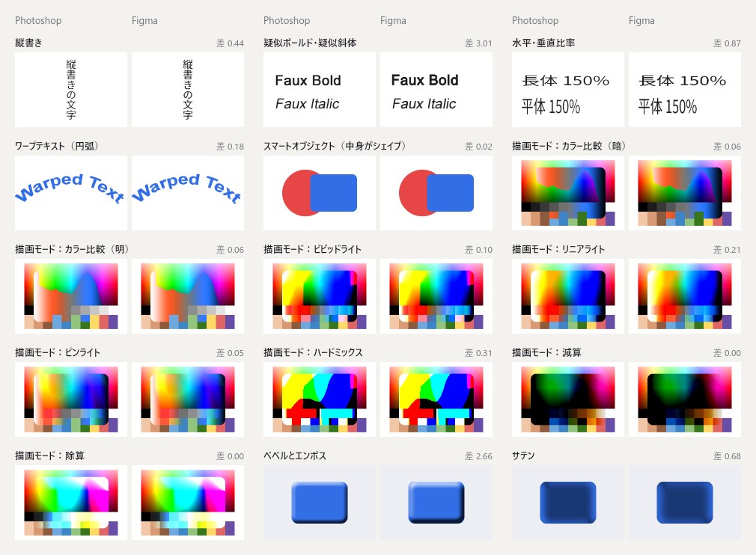Click the 差 0.87 difference value
The image size is (756, 555).
coord(727,43)
